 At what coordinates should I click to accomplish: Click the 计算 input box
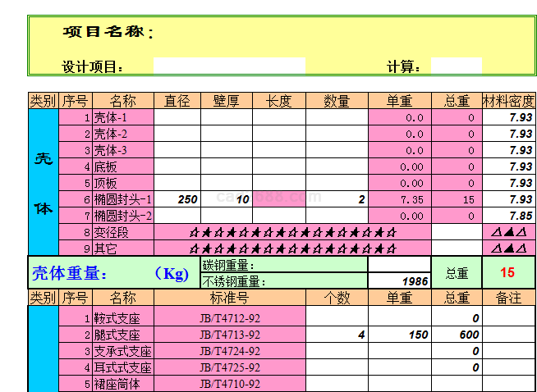pos(456,66)
